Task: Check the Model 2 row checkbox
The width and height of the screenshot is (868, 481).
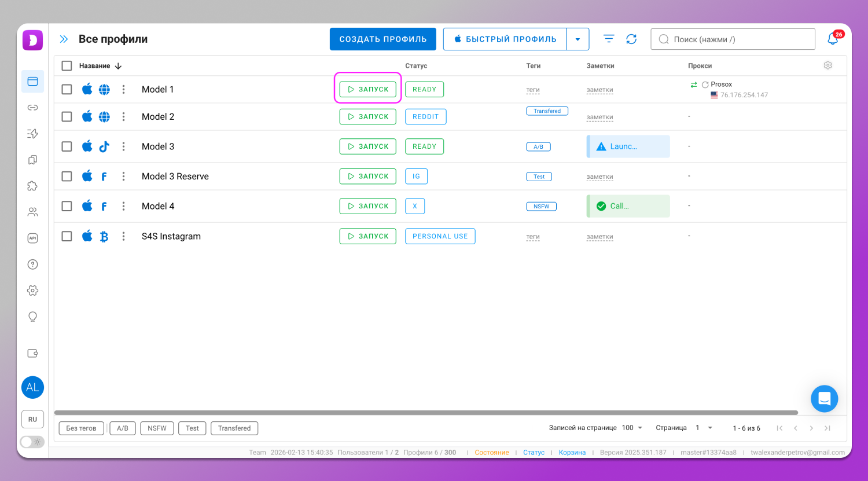Action: coord(67,117)
